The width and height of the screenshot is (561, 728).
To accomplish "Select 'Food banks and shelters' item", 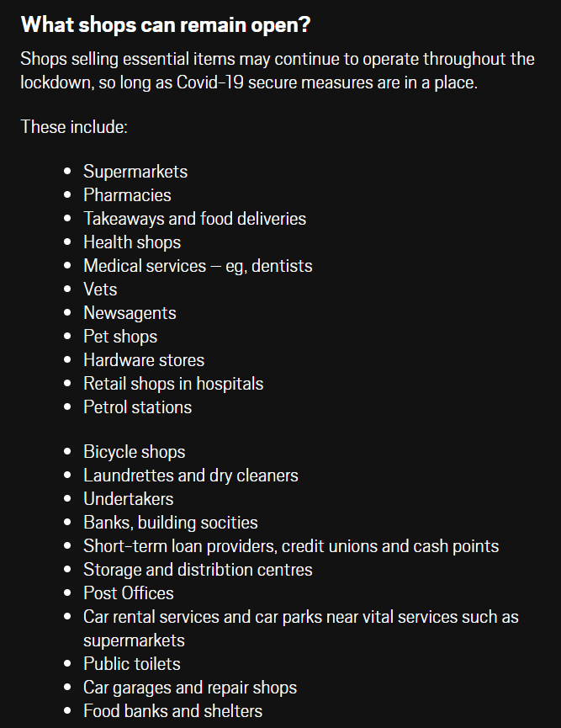I will (173, 711).
